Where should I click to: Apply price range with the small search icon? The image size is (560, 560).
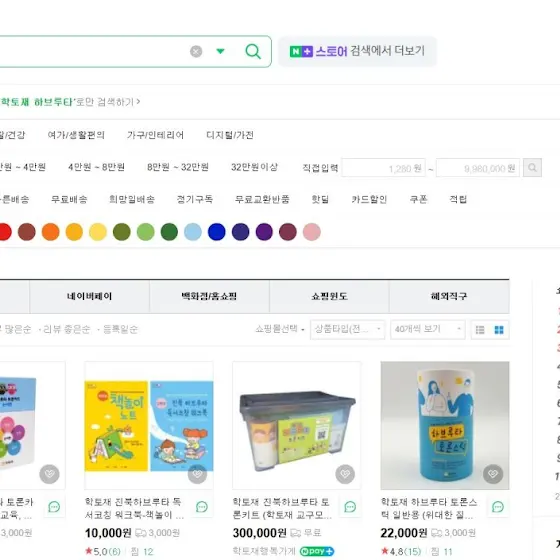click(x=532, y=168)
